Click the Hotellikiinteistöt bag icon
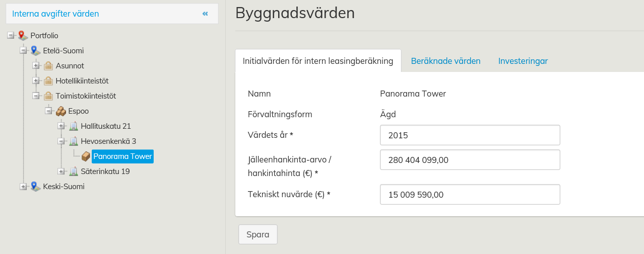644x254 pixels. pos(48,81)
